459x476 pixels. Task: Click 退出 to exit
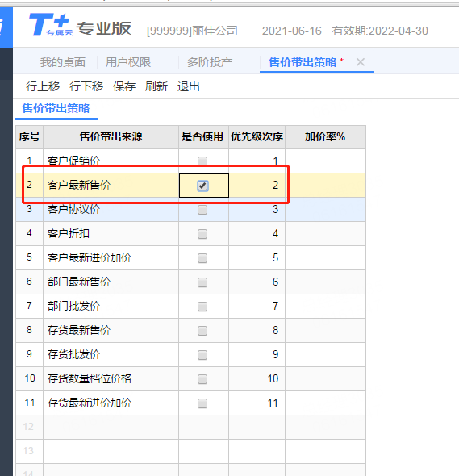189,86
